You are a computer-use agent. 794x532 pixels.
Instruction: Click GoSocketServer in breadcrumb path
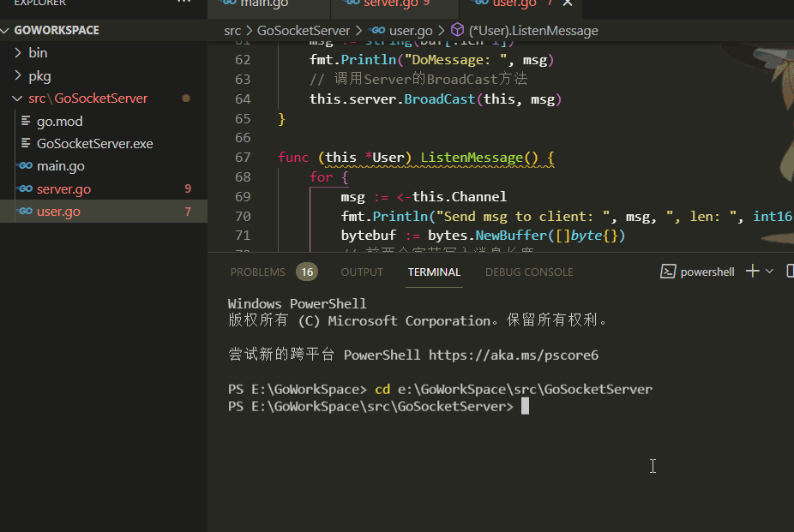pos(304,31)
